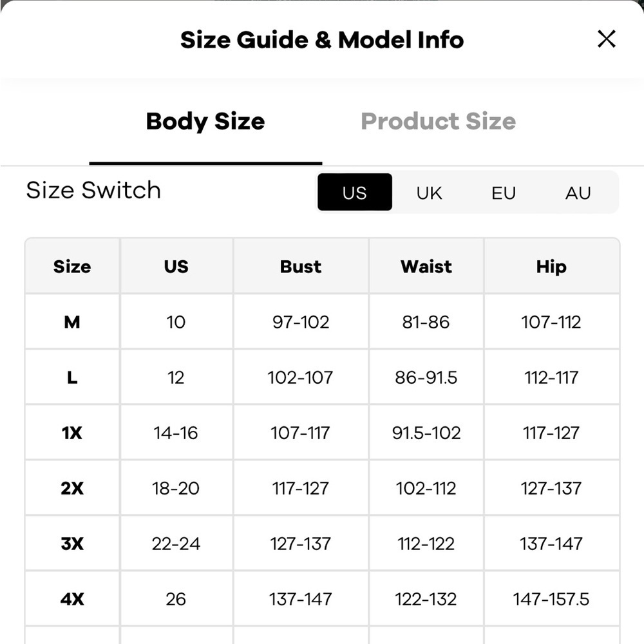The height and width of the screenshot is (644, 644).
Task: Click the Size column header
Action: pyautogui.click(x=72, y=267)
